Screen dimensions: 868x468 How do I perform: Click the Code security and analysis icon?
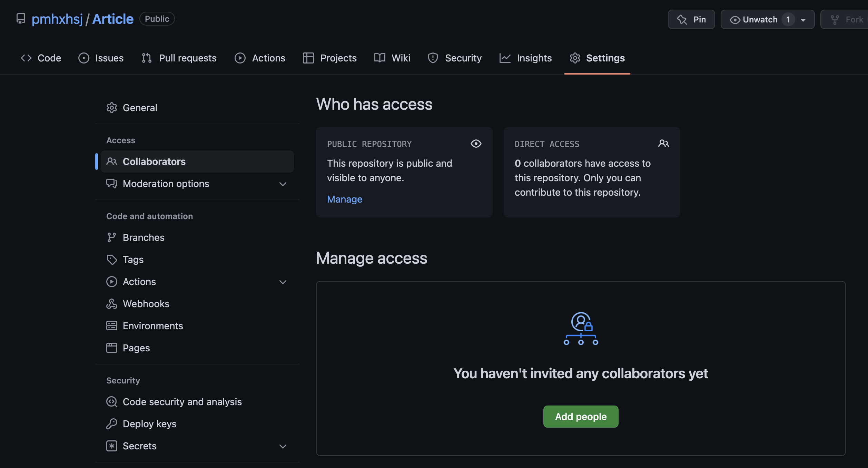[111, 402]
